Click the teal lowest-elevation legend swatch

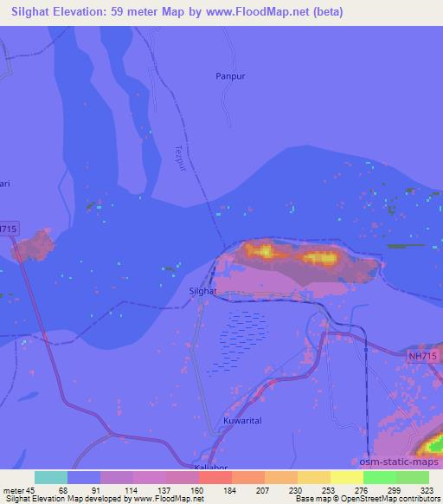click(51, 478)
